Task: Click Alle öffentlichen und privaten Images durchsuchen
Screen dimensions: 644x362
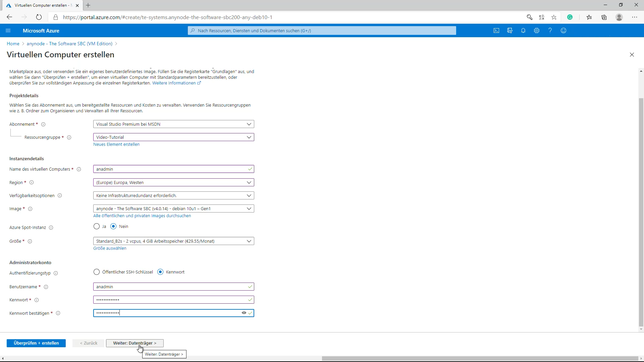Action: click(x=142, y=216)
